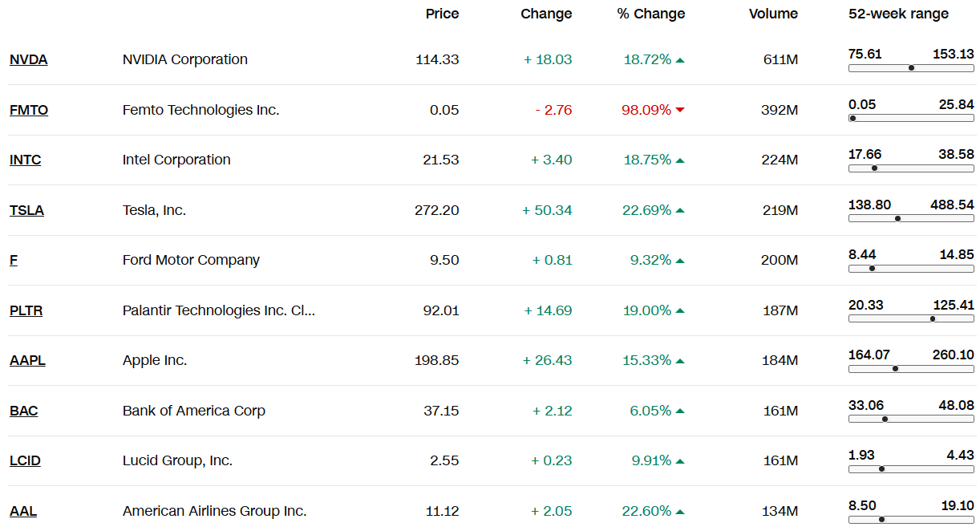
Task: Click the Bank of America Corp name
Action: [x=193, y=411]
